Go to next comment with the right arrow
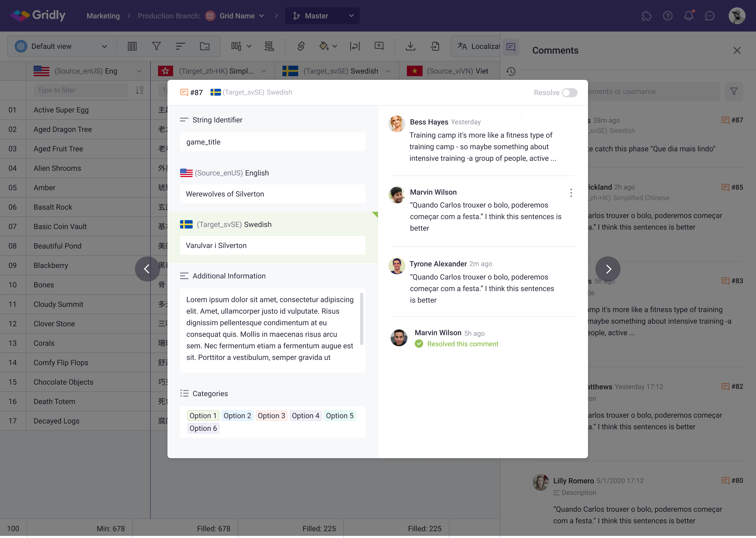This screenshot has width=756, height=538. tap(608, 269)
